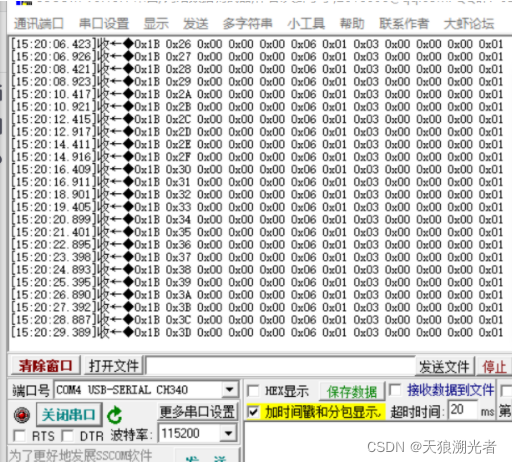The width and height of the screenshot is (512, 463).
Task: Click the log row at 15:20:16.409
Action: pyautogui.click(x=257, y=170)
